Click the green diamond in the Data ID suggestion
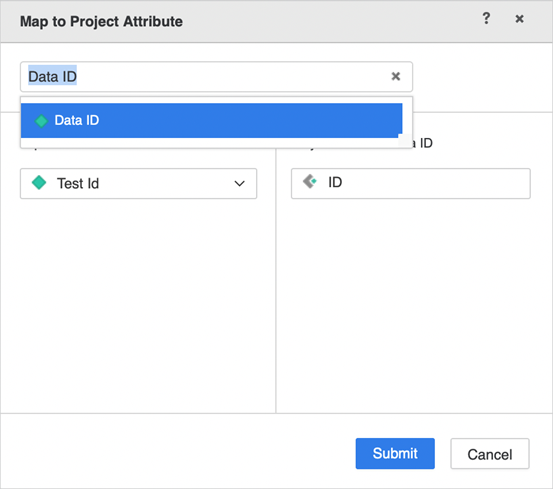 (x=41, y=121)
